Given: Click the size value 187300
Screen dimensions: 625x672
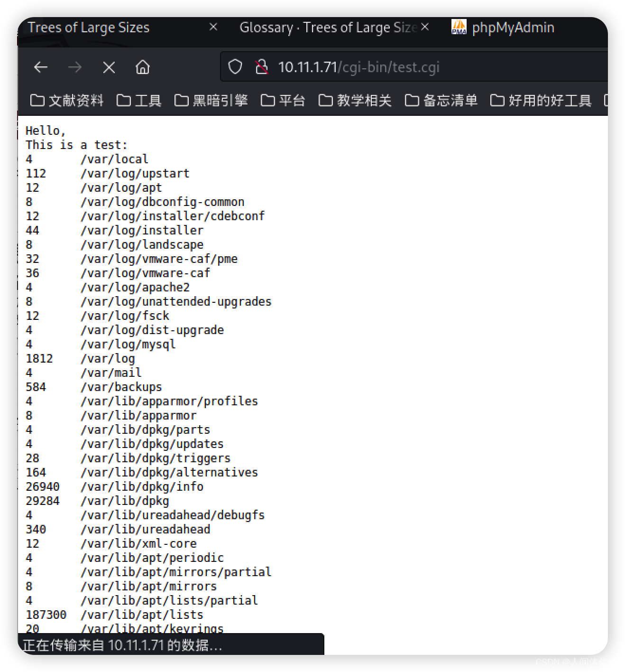Looking at the screenshot, I should pos(46,615).
